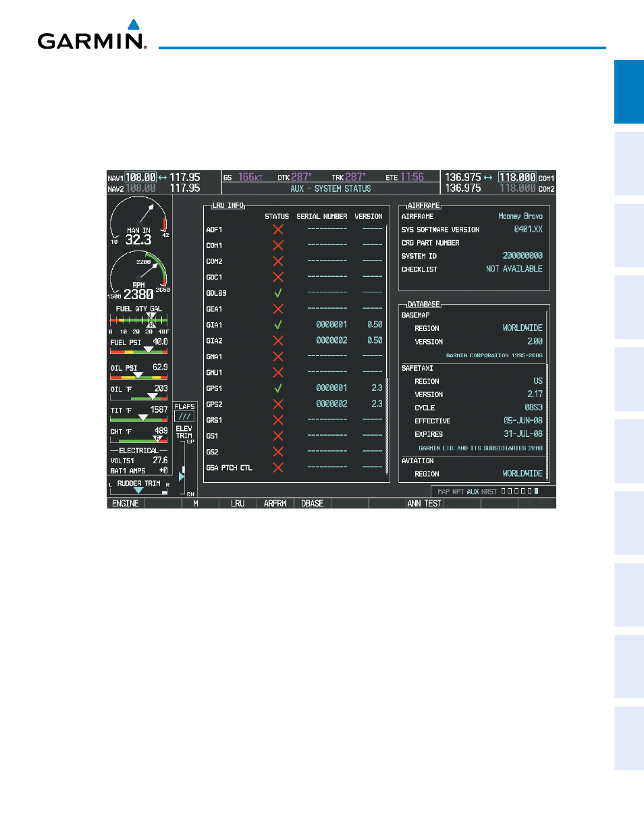Click the GMA1 red X status icon
Screen dimensions: 644x834
[x=277, y=357]
